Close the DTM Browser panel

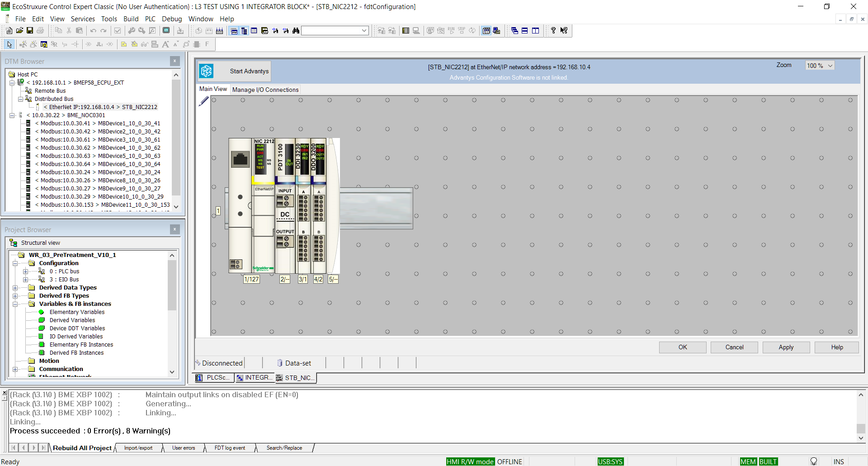point(175,61)
